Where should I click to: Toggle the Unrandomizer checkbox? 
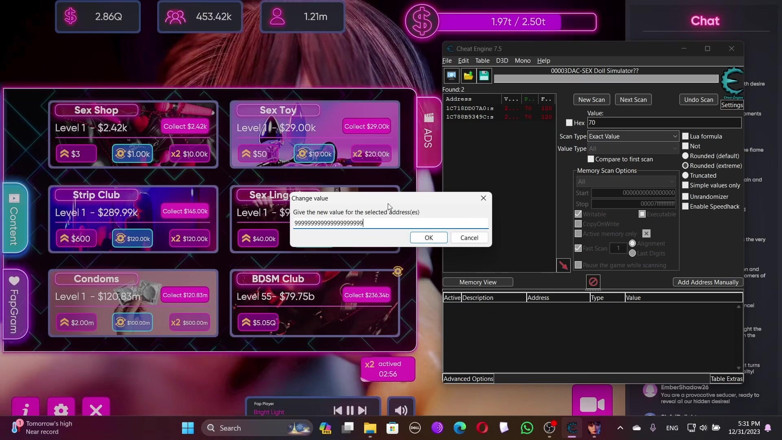pyautogui.click(x=685, y=197)
